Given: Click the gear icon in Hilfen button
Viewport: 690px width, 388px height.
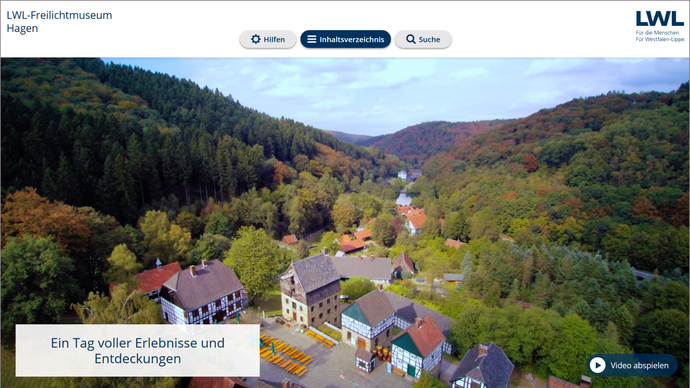Looking at the screenshot, I should [x=256, y=39].
